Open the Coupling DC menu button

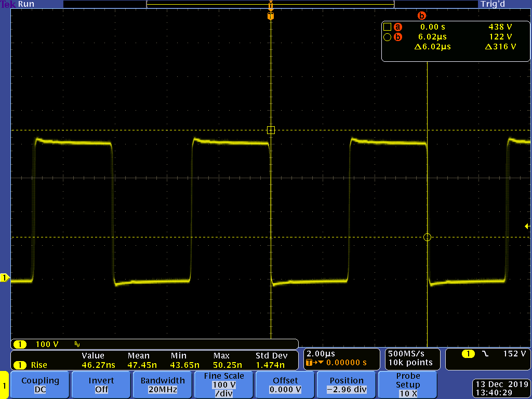click(x=40, y=384)
